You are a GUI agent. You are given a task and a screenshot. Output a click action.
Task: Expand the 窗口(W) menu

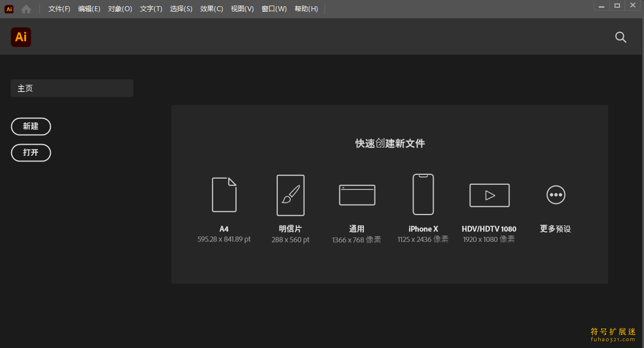274,9
